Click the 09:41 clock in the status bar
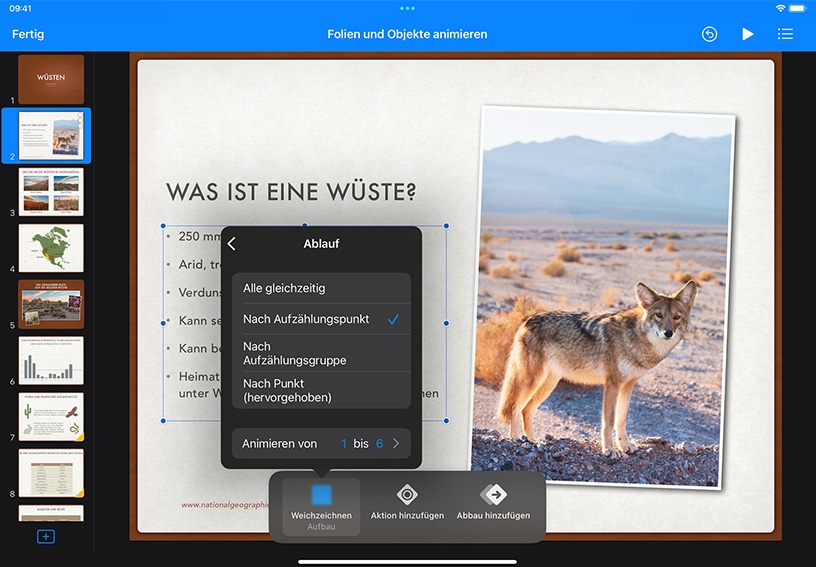 pos(20,8)
